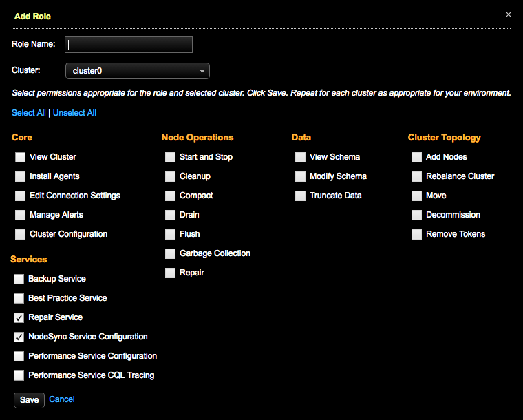Click the Role Name text field
The height and width of the screenshot is (420, 523).
tap(129, 45)
